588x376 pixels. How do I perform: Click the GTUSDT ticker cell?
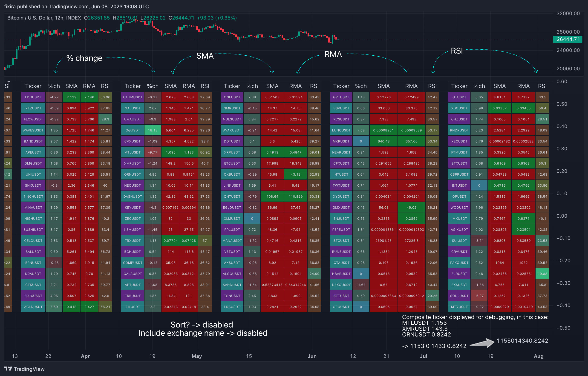459,97
